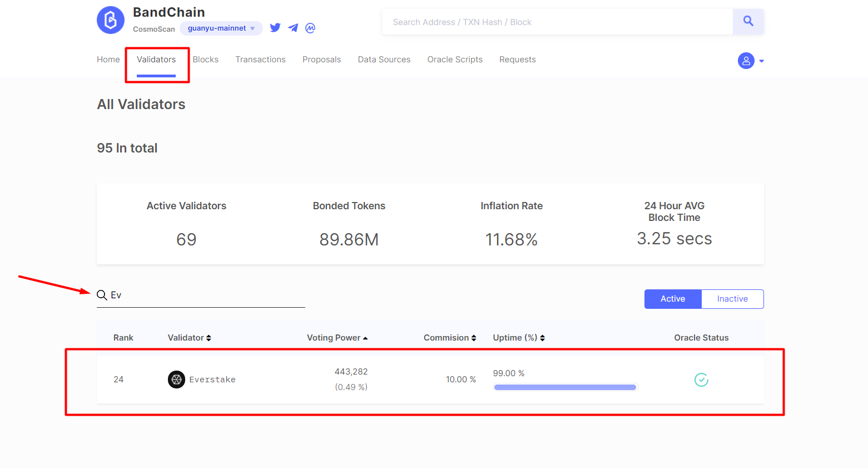Show Active validators

(x=673, y=299)
